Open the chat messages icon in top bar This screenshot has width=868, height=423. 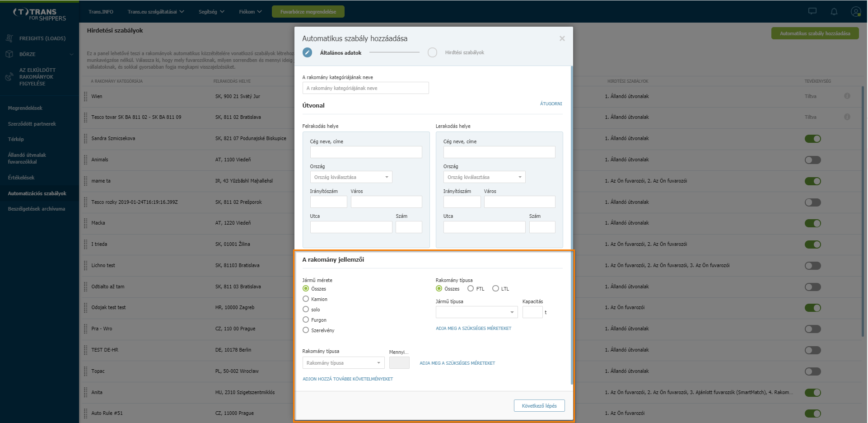click(812, 11)
